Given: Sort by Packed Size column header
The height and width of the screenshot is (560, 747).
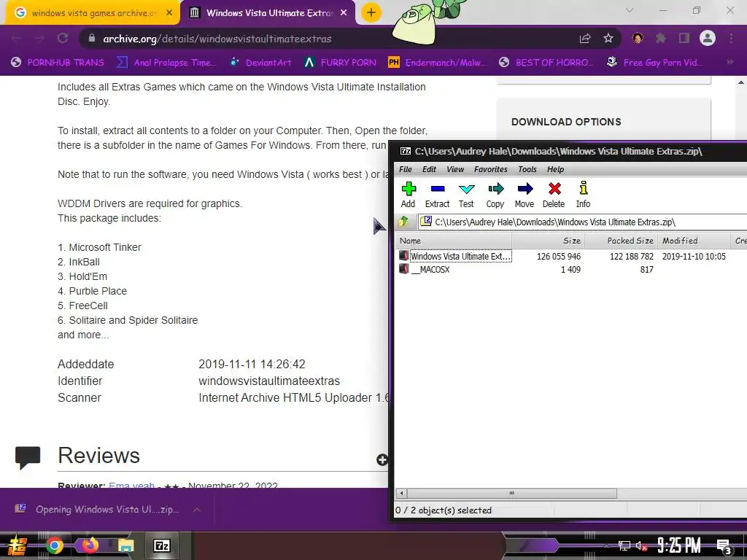Looking at the screenshot, I should 622,241.
